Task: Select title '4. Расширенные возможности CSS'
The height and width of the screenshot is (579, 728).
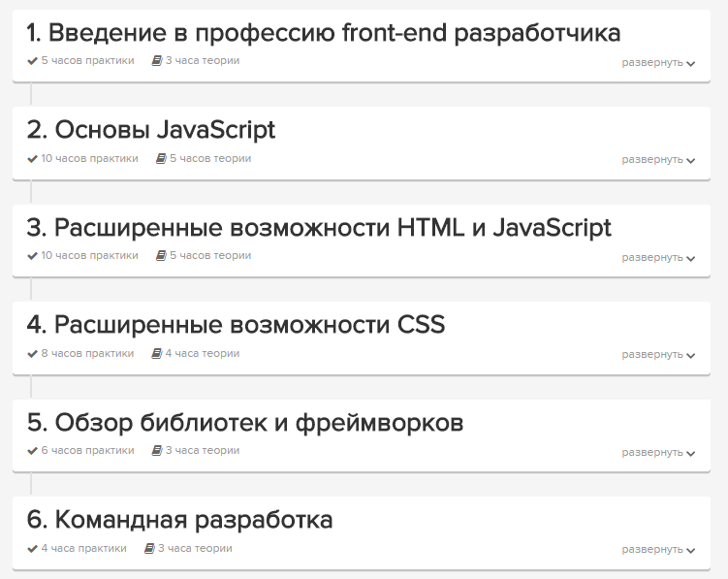Action: [236, 325]
